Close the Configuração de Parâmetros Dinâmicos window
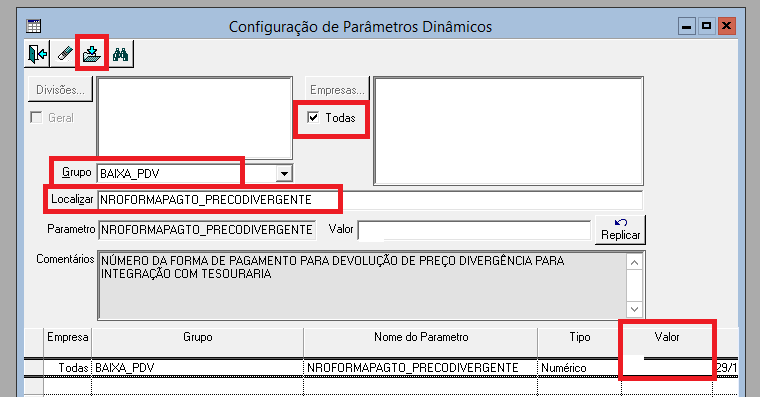The image size is (760, 397). (x=726, y=26)
